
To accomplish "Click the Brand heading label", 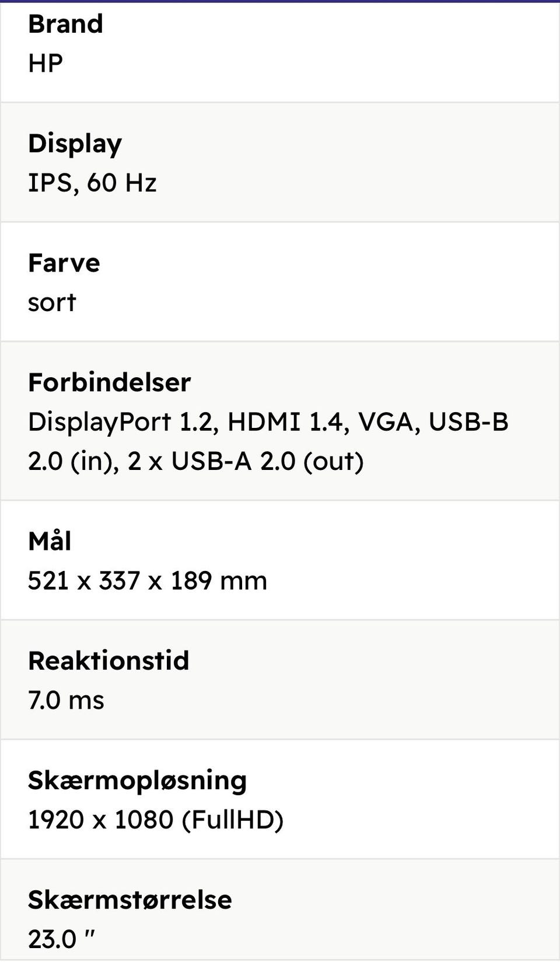I will (x=65, y=24).
